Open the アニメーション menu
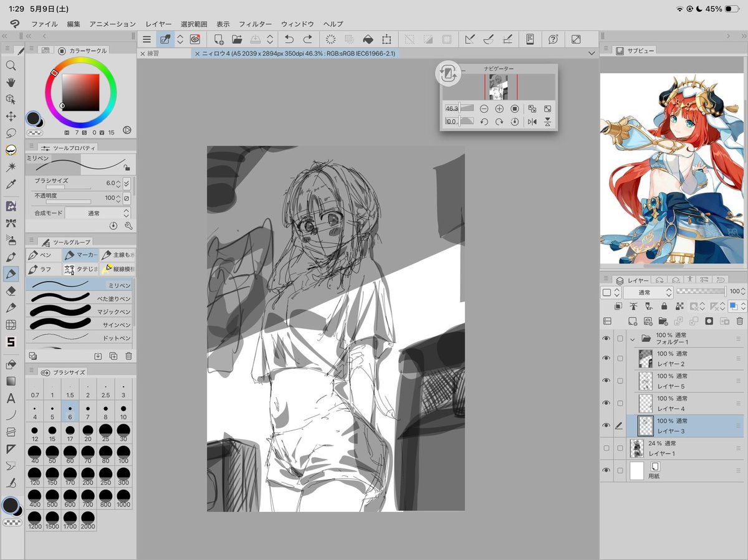The image size is (748, 560). (x=112, y=24)
